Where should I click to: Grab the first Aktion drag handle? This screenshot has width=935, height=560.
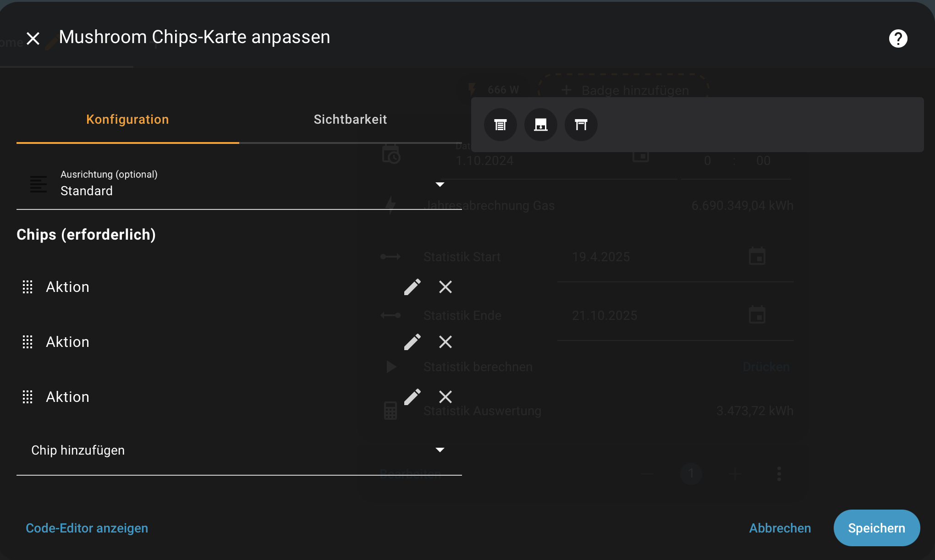pyautogui.click(x=27, y=287)
